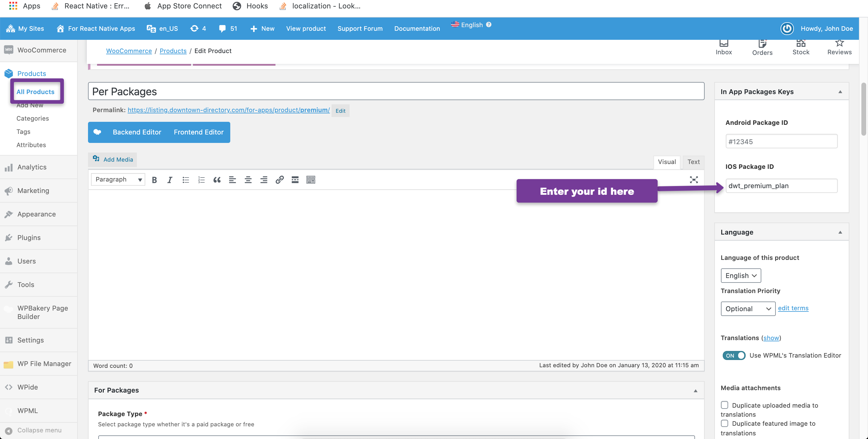Click permalink Edit button
This screenshot has height=439, width=868.
(340, 111)
